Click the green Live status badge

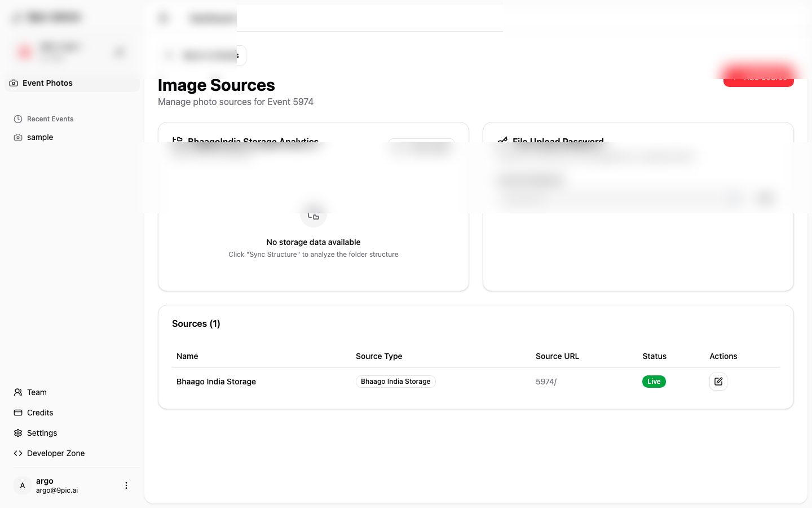pyautogui.click(x=654, y=382)
